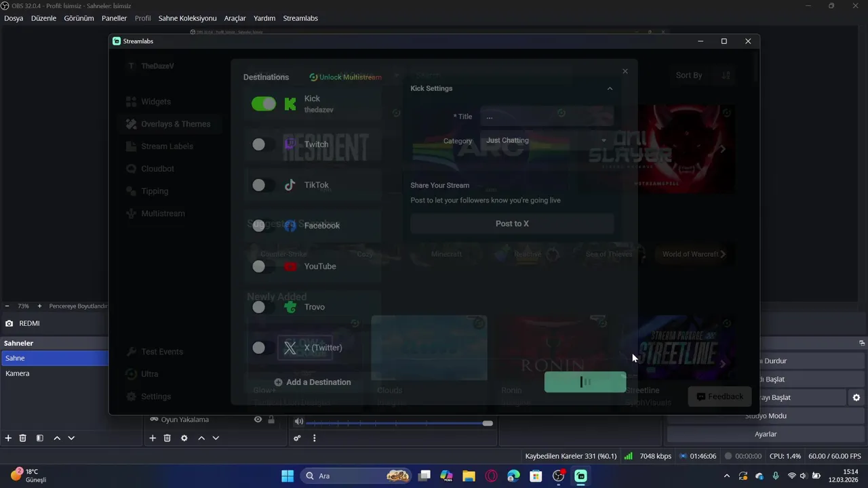Enable the Twitch destination toggle

pos(264,144)
